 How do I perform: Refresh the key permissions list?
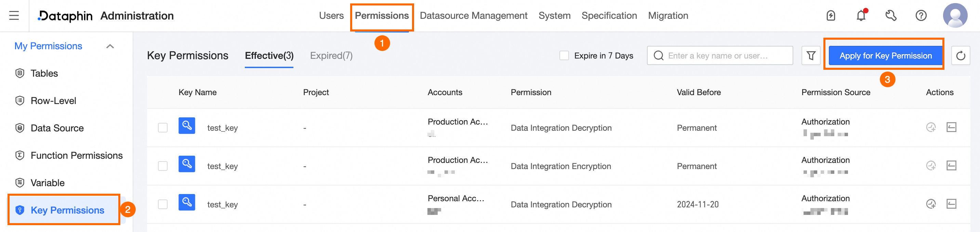(x=960, y=56)
